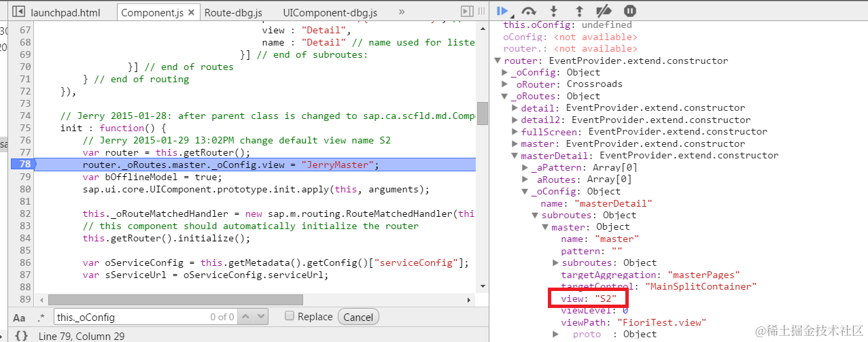Viewport: 868px width, 342px height.
Task: Deactivate all breakpoints
Action: coord(604,11)
